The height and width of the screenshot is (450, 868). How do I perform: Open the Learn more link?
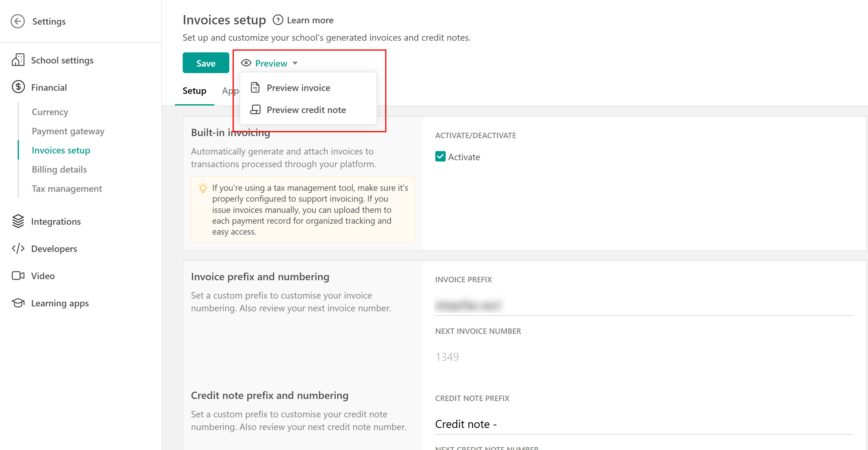pyautogui.click(x=310, y=20)
